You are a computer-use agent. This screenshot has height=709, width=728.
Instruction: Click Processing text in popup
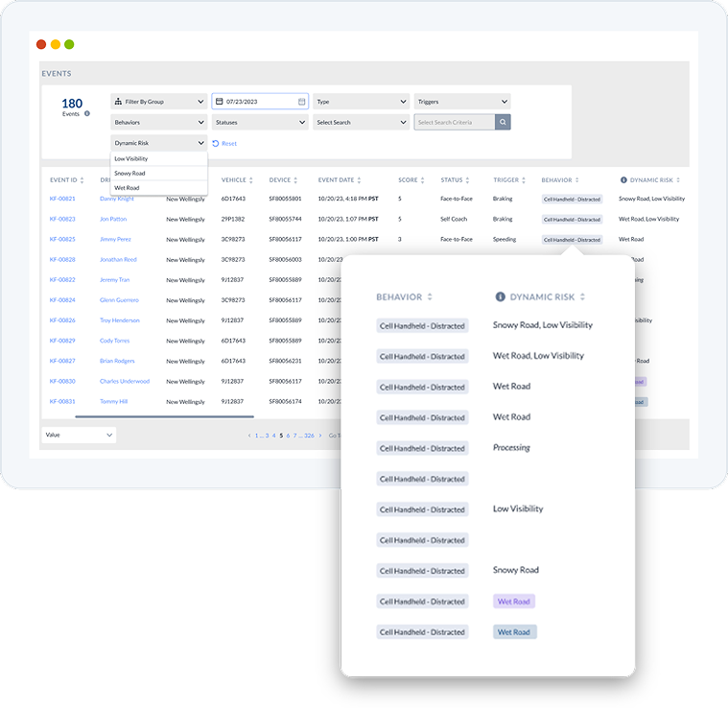511,448
